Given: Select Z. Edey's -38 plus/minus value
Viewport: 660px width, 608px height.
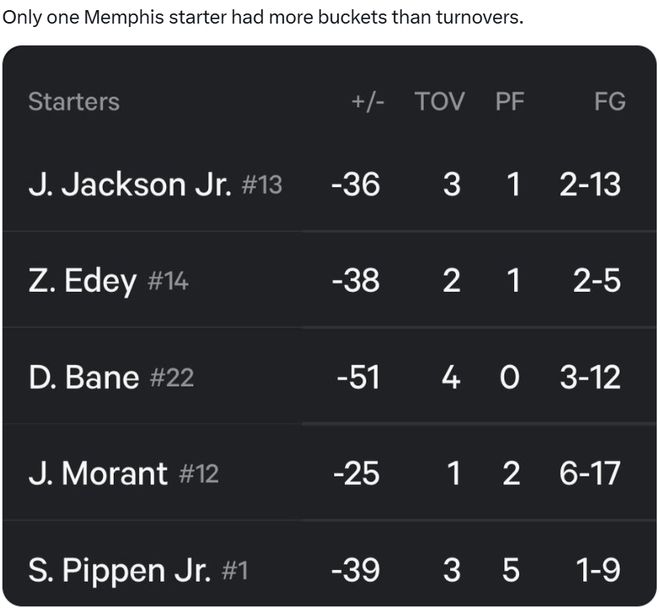Looking at the screenshot, I should tap(355, 281).
